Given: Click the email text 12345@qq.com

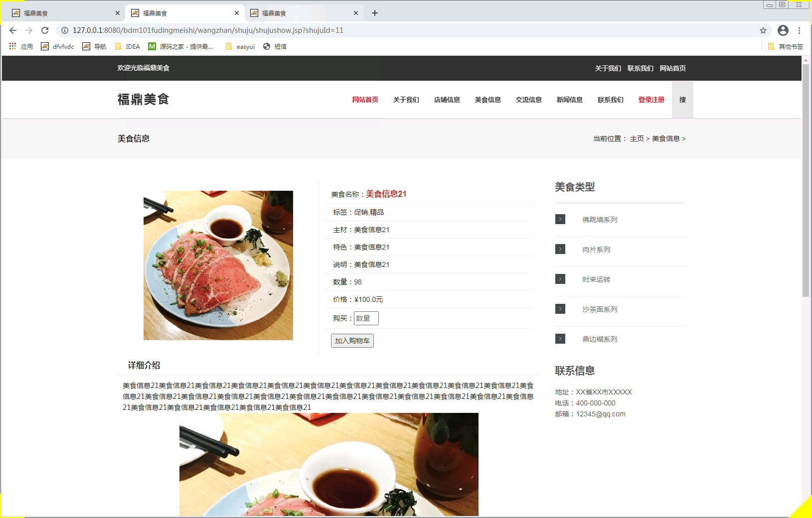Looking at the screenshot, I should click(x=601, y=414).
